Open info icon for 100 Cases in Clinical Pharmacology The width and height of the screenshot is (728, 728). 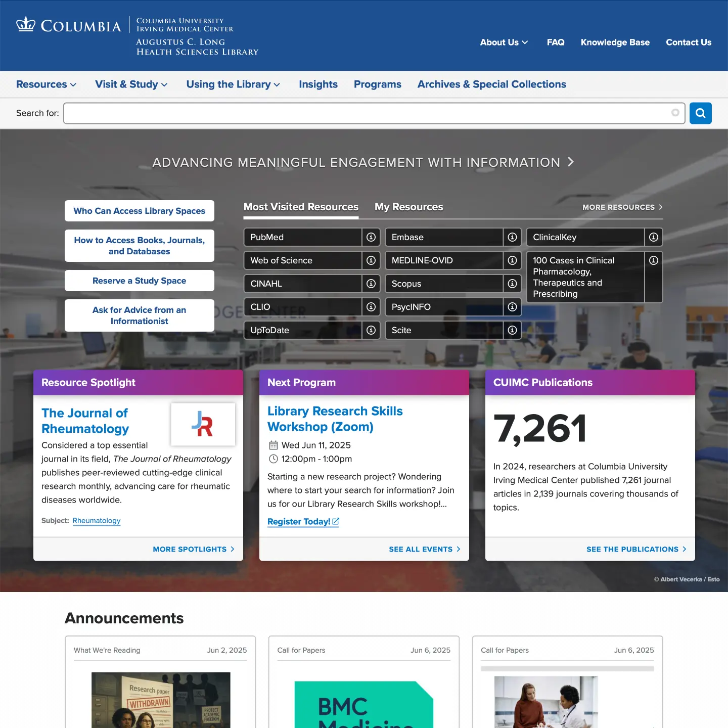tap(654, 260)
